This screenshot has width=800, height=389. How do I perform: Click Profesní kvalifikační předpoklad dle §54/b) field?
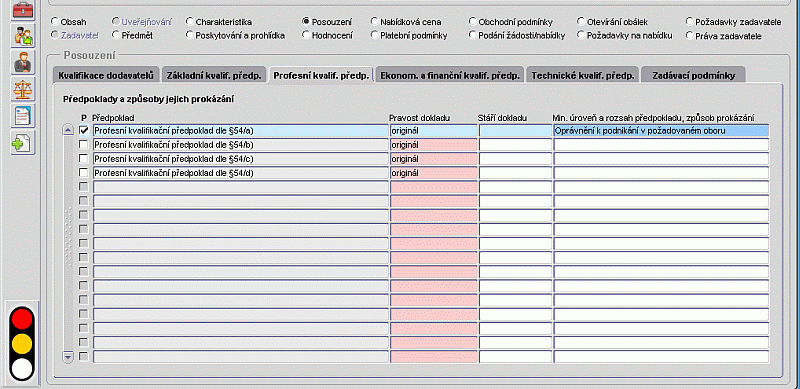(241, 144)
